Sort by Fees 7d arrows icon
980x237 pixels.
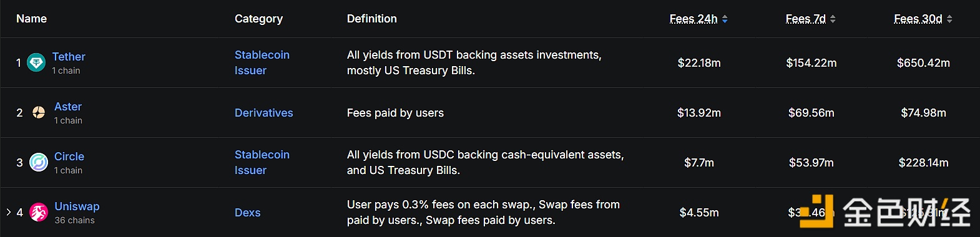pos(833,19)
